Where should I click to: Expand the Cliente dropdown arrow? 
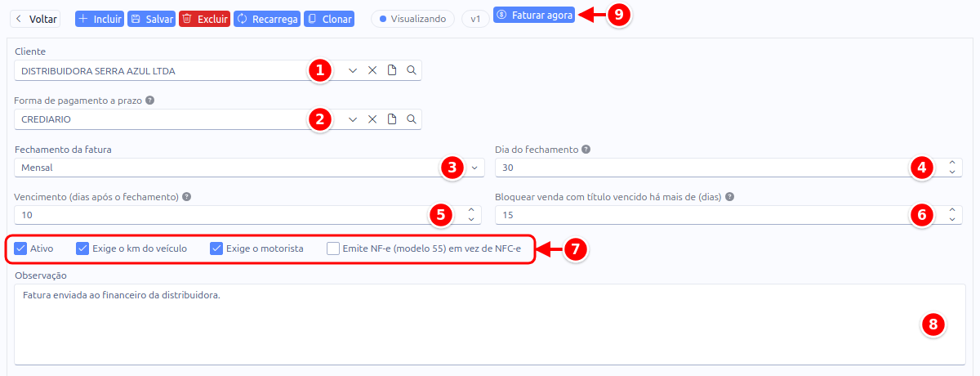[353, 71]
